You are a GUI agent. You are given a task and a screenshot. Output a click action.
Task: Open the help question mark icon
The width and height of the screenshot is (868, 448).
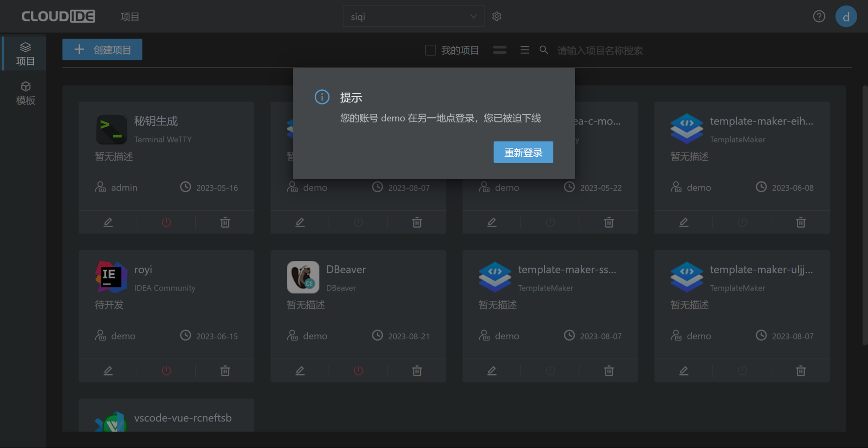click(x=819, y=16)
